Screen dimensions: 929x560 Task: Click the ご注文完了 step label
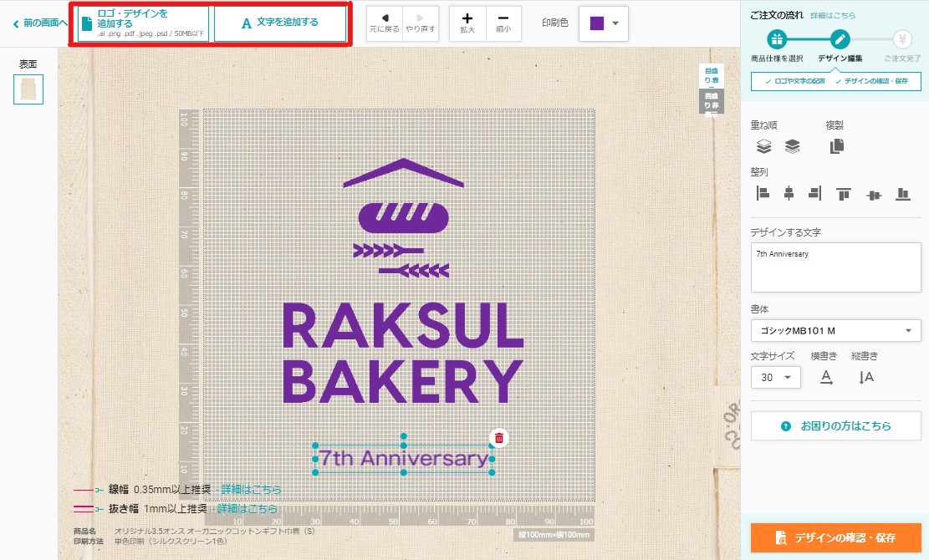click(902, 59)
